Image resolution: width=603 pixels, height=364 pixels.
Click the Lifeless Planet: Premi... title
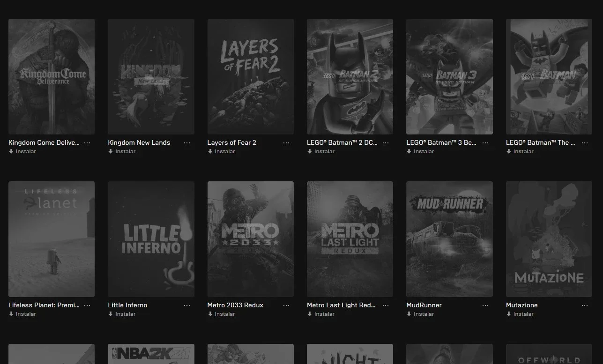coord(44,305)
